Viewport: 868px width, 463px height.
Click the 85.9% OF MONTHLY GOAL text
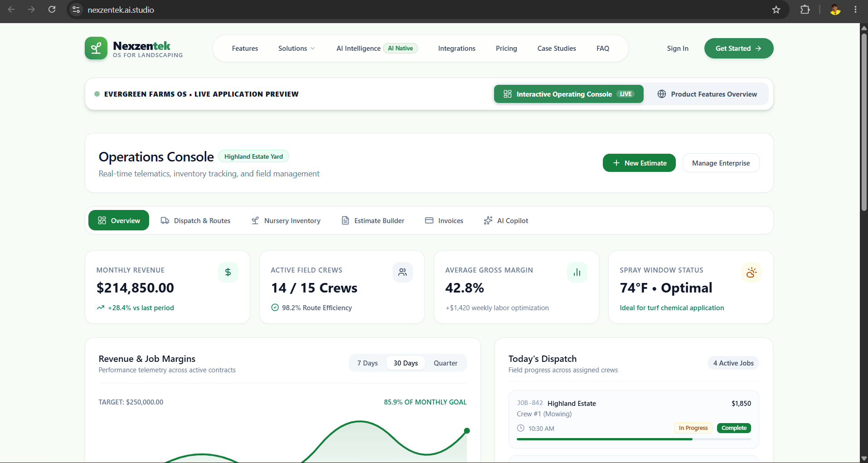point(425,402)
